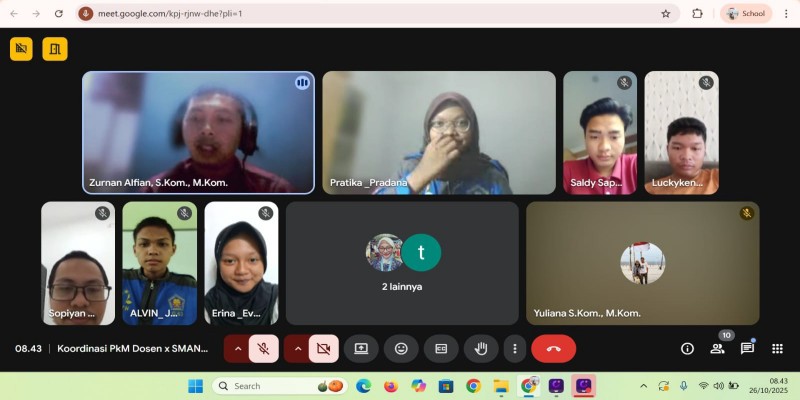800x400 pixels.
Task: Turn on the camera
Action: point(323,348)
